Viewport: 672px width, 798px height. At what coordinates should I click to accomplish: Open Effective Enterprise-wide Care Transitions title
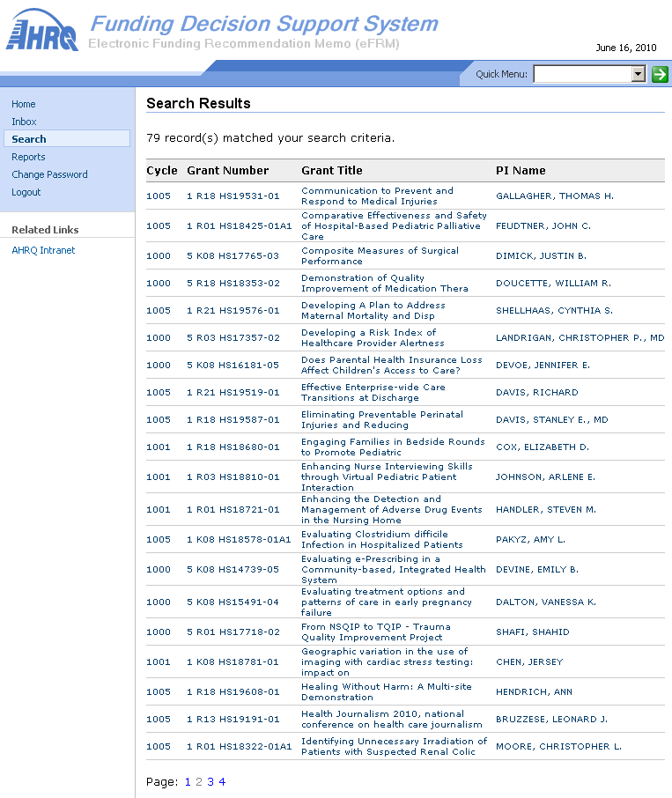[x=373, y=393]
